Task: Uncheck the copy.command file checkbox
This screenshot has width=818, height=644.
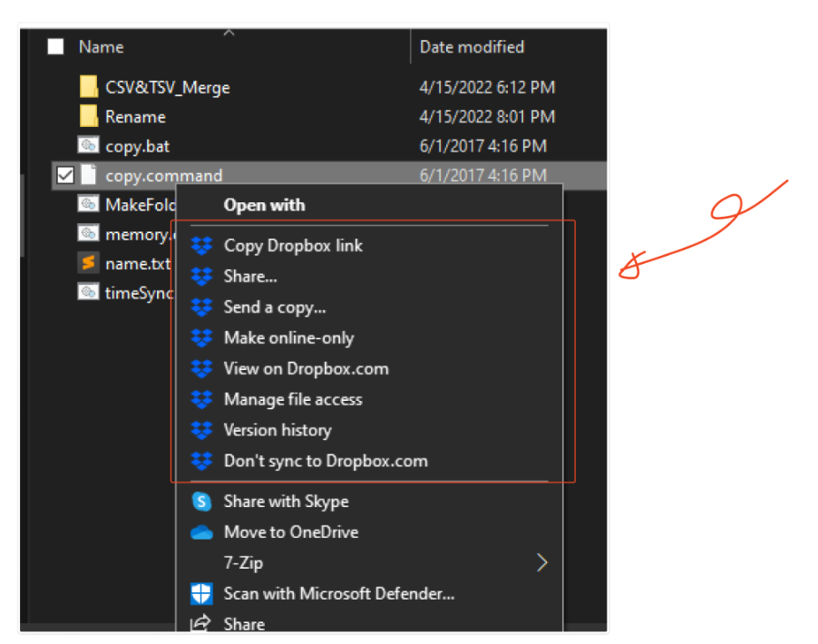Action: coord(65,176)
